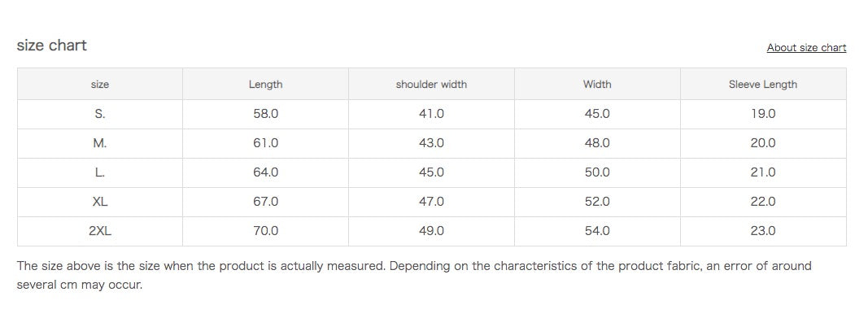Click the size chart heading
This screenshot has width=868, height=327.
[51, 46]
